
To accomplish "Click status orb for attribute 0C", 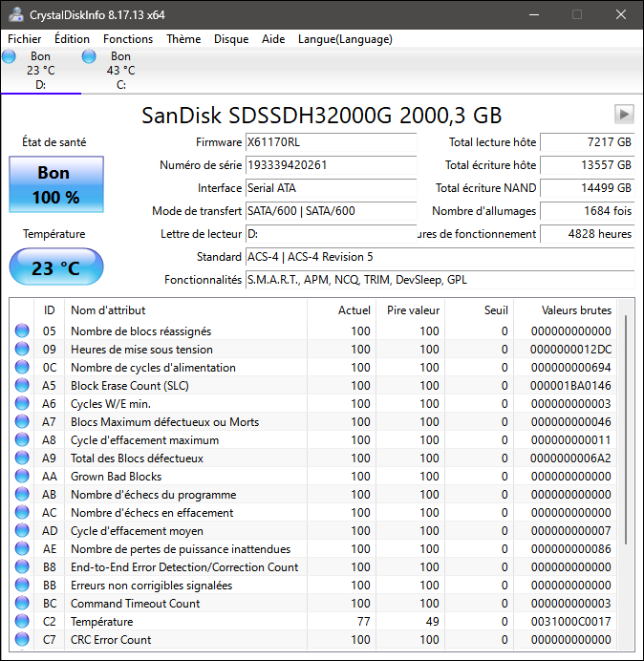I will (x=22, y=367).
